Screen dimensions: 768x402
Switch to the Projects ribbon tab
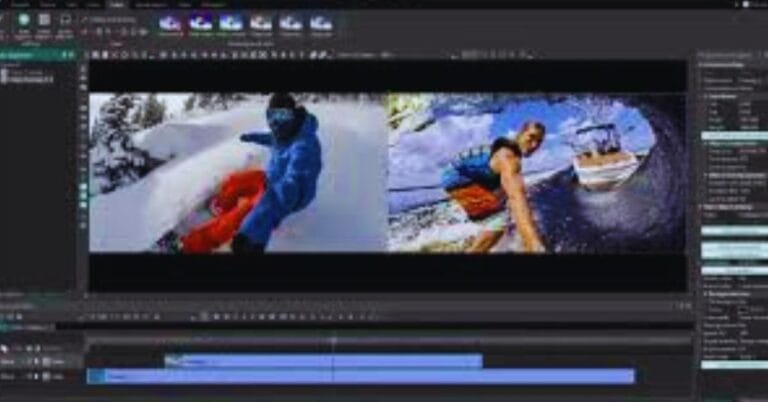tap(21, 4)
